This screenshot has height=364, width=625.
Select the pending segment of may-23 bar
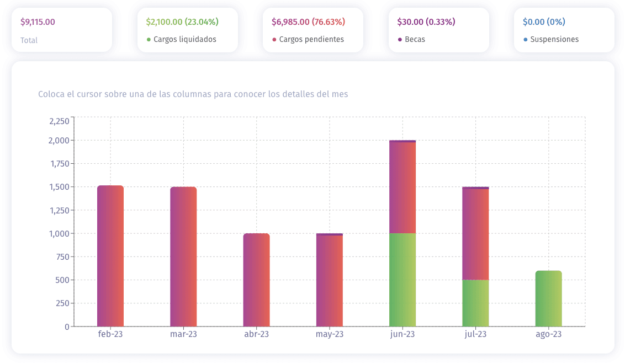(330, 281)
